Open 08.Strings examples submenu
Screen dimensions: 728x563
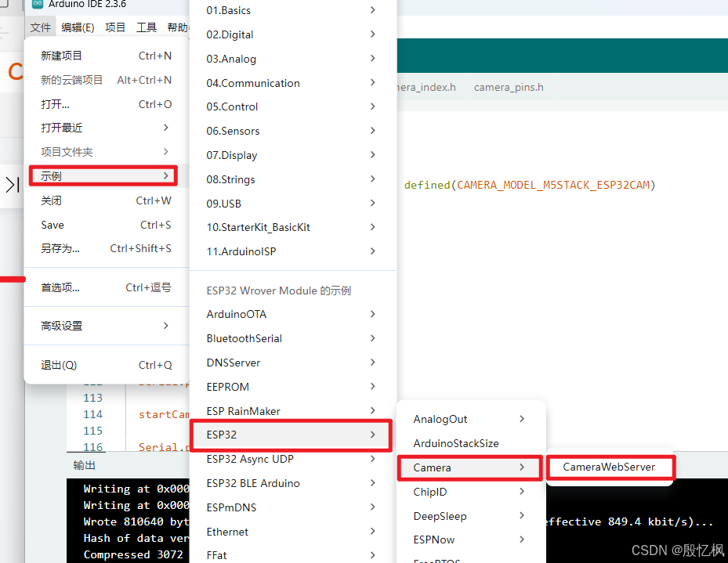click(292, 179)
